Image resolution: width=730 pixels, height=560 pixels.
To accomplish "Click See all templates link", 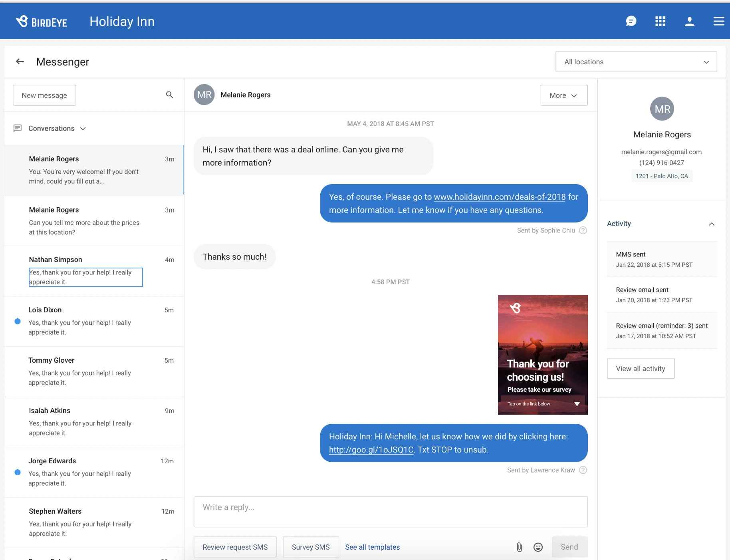I will (x=372, y=547).
